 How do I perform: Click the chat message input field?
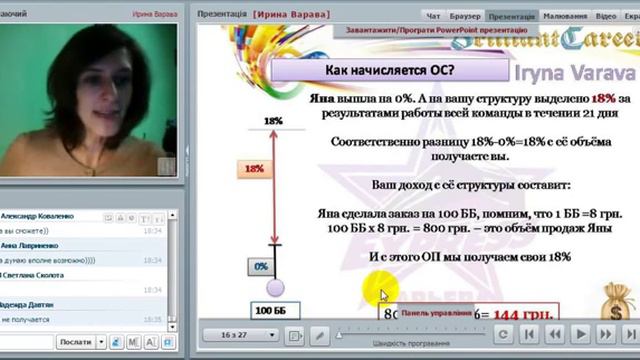[27, 342]
